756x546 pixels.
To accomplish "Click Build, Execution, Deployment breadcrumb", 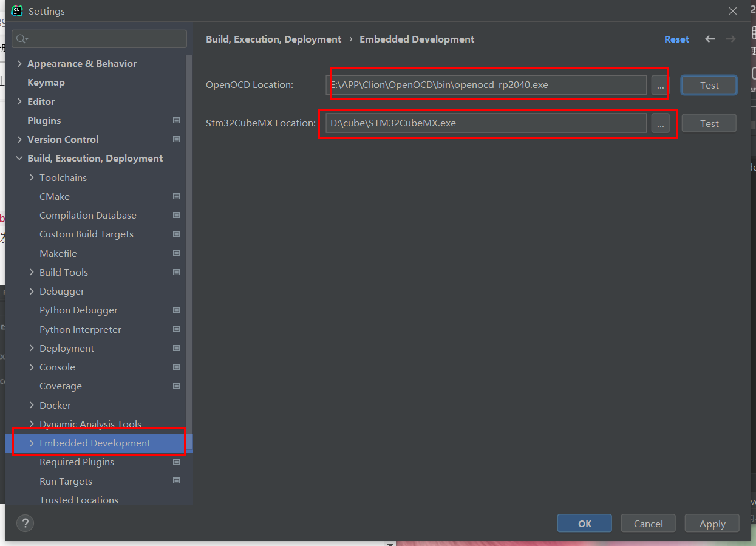I will [274, 39].
